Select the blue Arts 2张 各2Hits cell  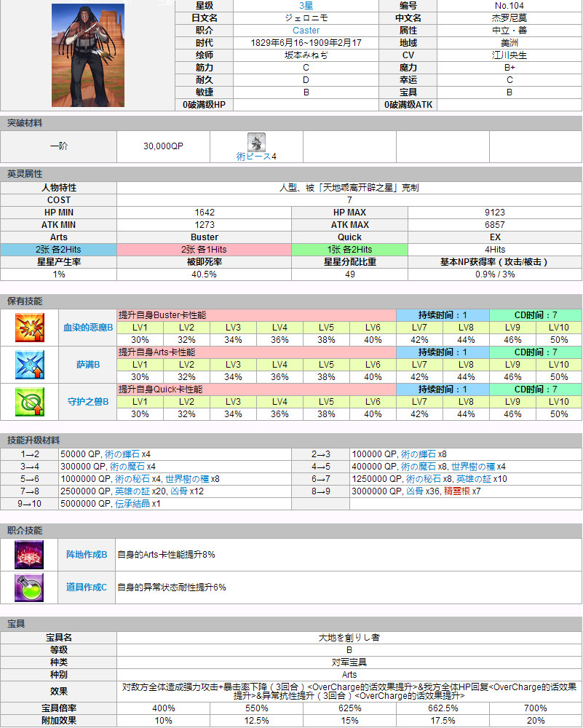(58, 249)
